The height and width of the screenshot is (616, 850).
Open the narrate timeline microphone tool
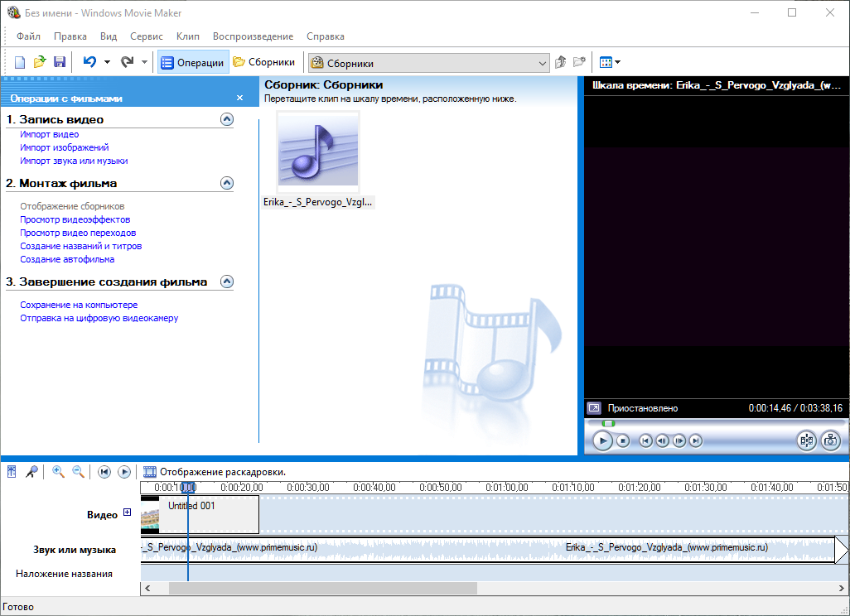click(x=32, y=471)
